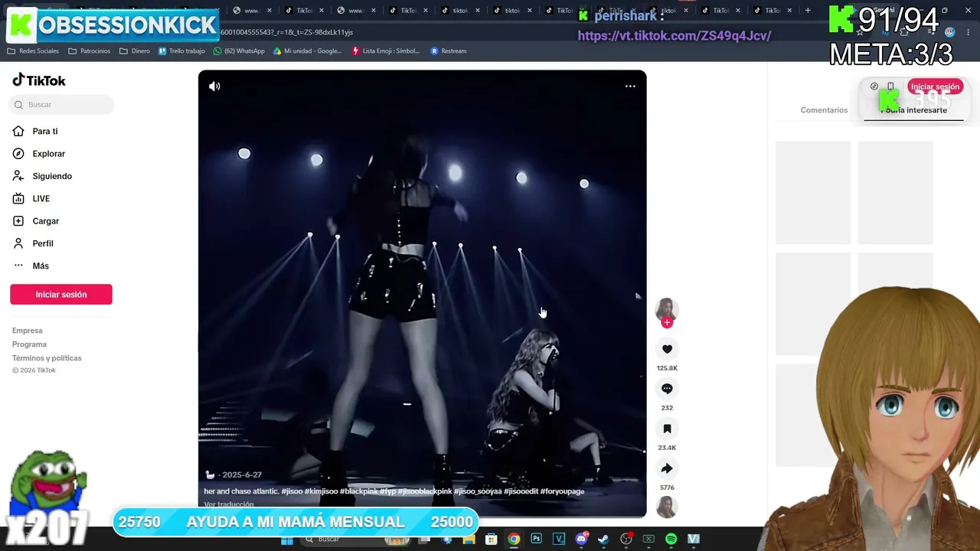Image resolution: width=980 pixels, height=551 pixels.
Task: Click the #foryoupage hashtag in the caption
Action: pyautogui.click(x=562, y=491)
